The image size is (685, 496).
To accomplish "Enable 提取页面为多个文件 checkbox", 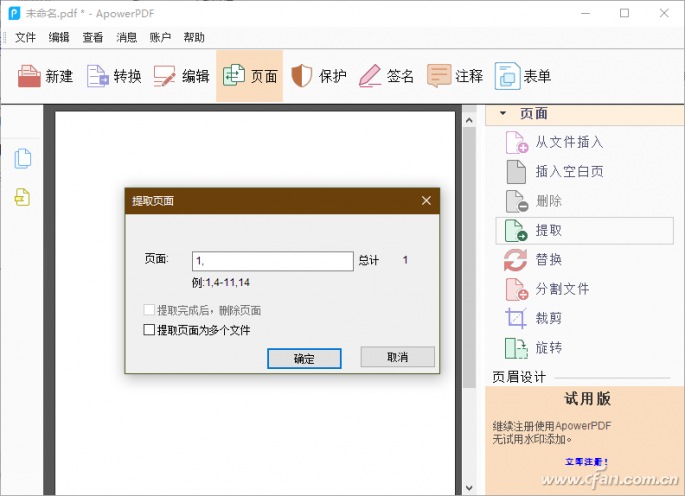I will 149,330.
